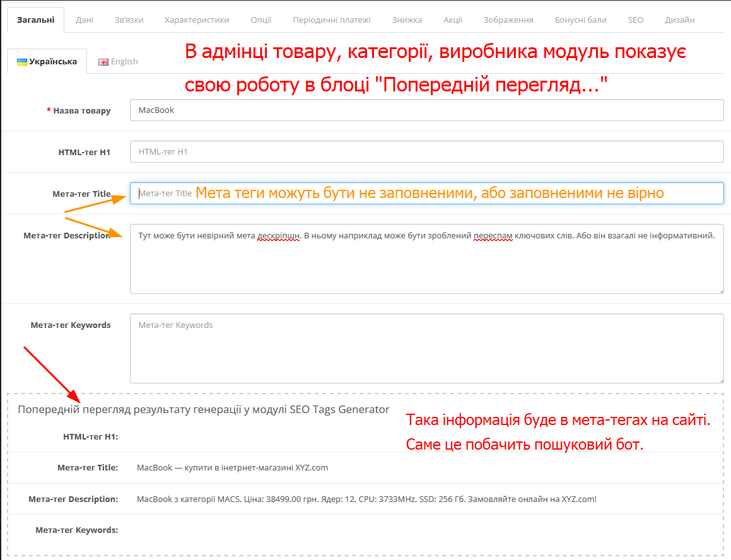Click the preview 'Мета-тег Description:' label
The height and width of the screenshot is (560, 731).
pos(73,499)
